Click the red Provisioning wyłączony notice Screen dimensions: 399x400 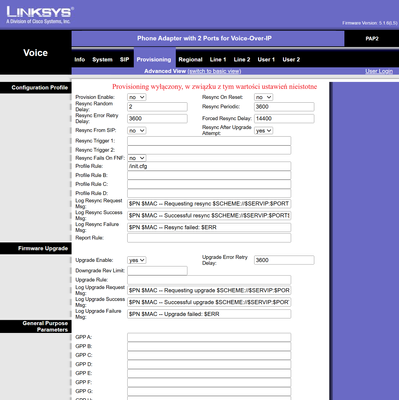pos(214,87)
